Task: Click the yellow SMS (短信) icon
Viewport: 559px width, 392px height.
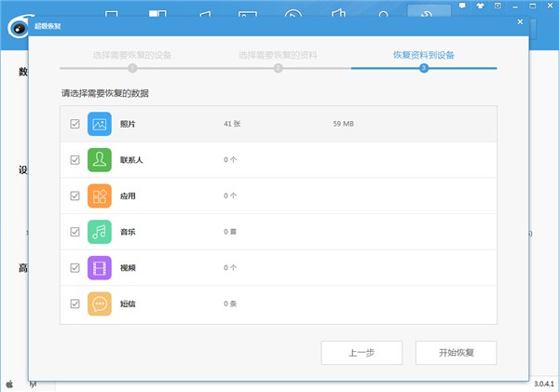Action: [100, 304]
